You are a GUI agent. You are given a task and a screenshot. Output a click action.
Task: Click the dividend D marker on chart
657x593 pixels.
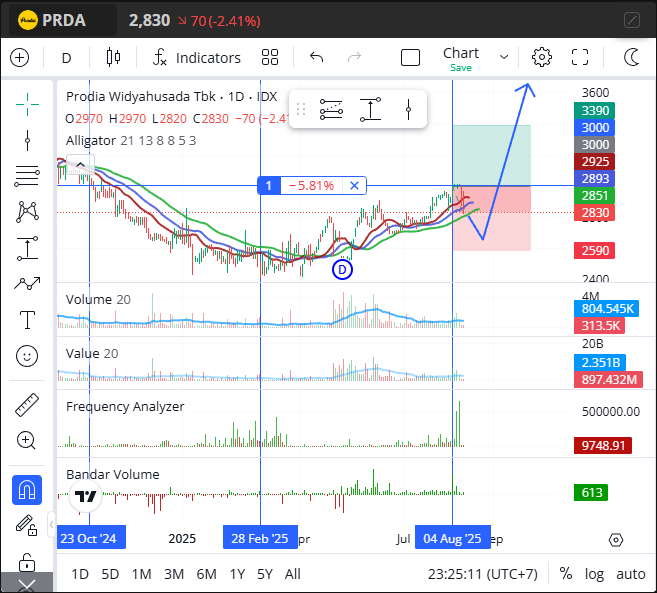click(342, 269)
